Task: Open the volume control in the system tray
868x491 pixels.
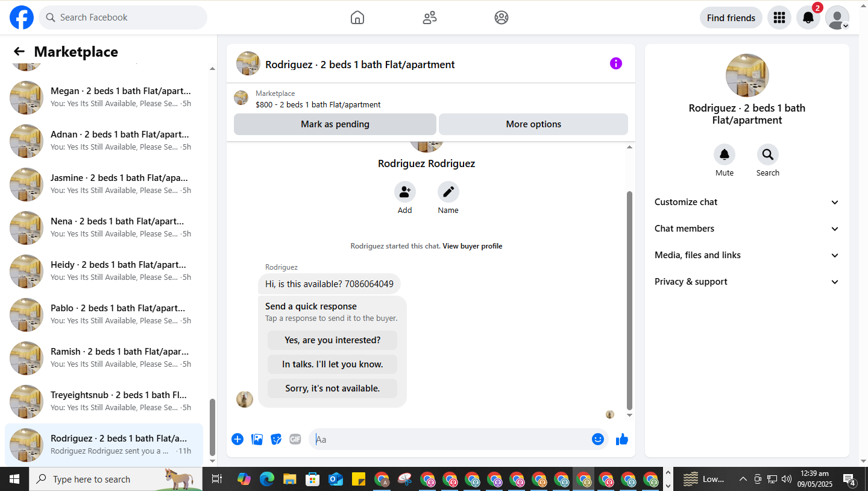Action: click(787, 479)
